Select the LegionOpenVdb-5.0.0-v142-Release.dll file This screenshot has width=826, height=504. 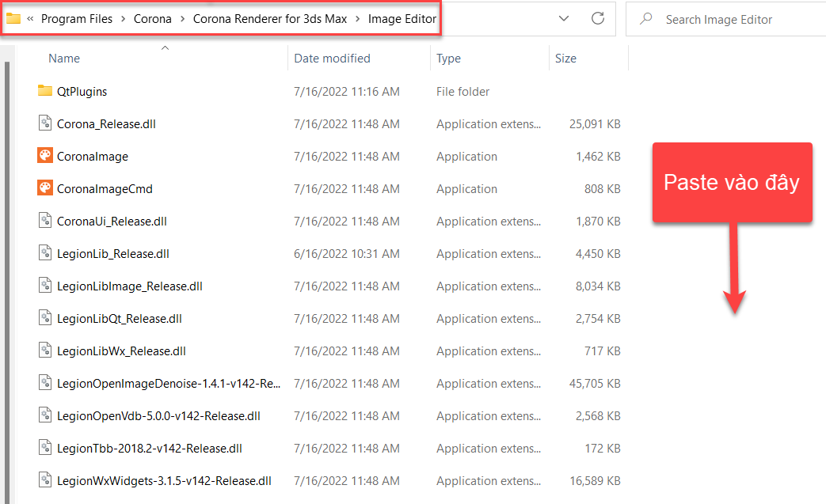(158, 415)
